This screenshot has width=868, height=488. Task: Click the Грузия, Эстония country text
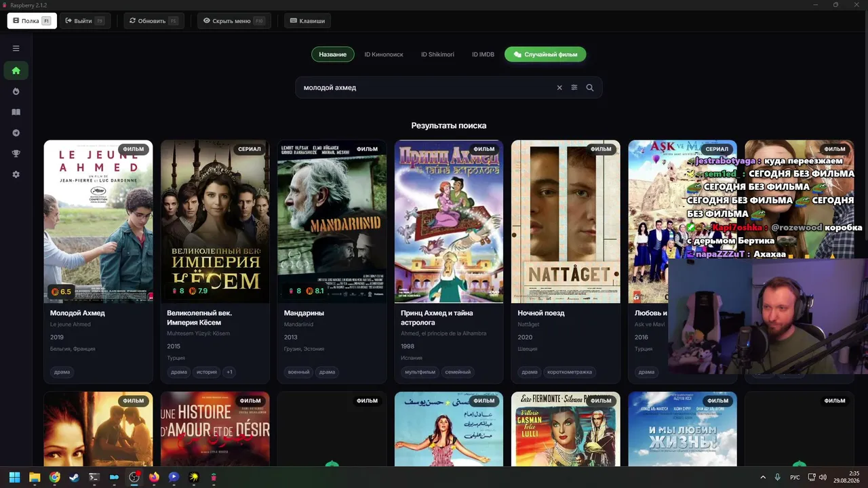(x=304, y=349)
